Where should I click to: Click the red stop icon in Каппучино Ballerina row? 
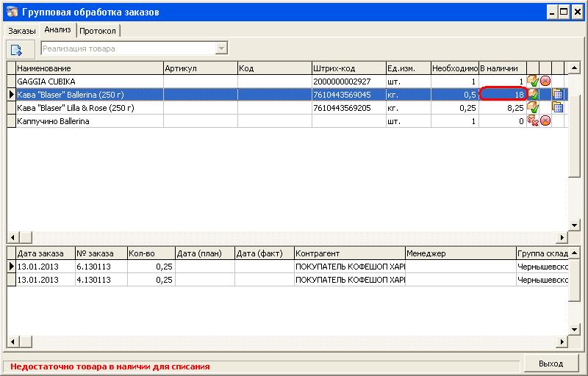(x=545, y=121)
